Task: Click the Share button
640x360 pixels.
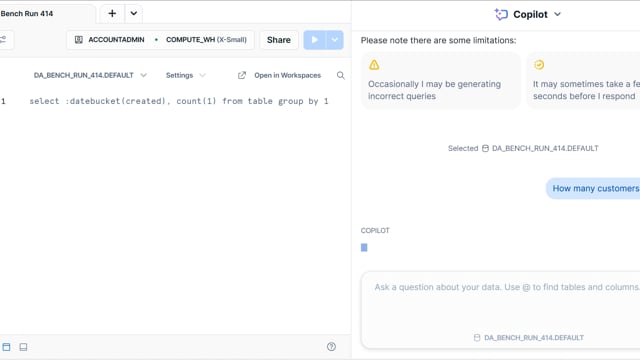Action: point(279,40)
